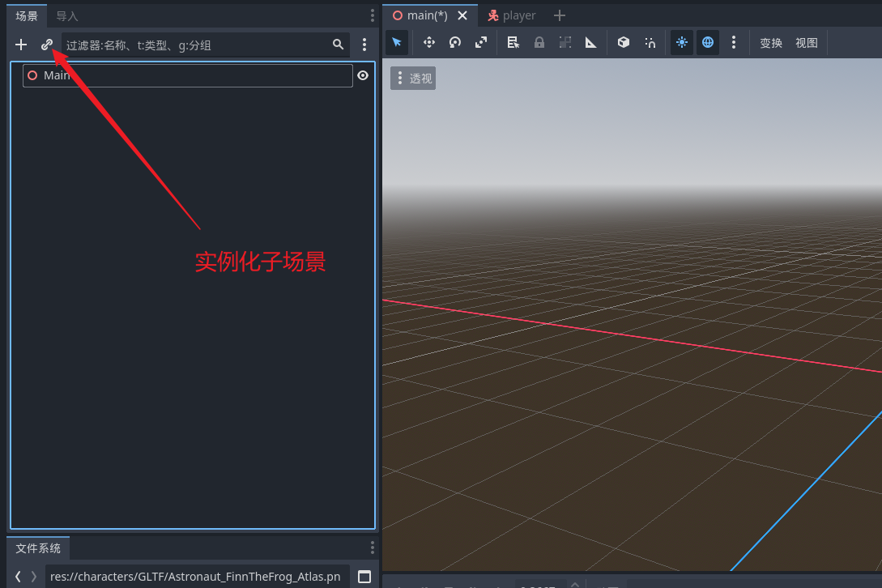The width and height of the screenshot is (882, 588).
Task: Click the filesystem resource path field
Action: 198,577
